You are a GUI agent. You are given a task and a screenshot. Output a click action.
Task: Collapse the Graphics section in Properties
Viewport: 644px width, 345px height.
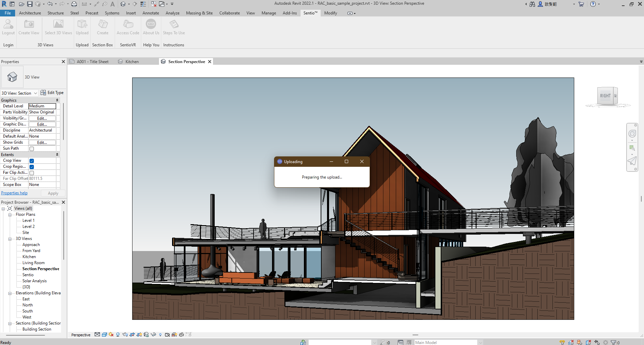click(57, 100)
